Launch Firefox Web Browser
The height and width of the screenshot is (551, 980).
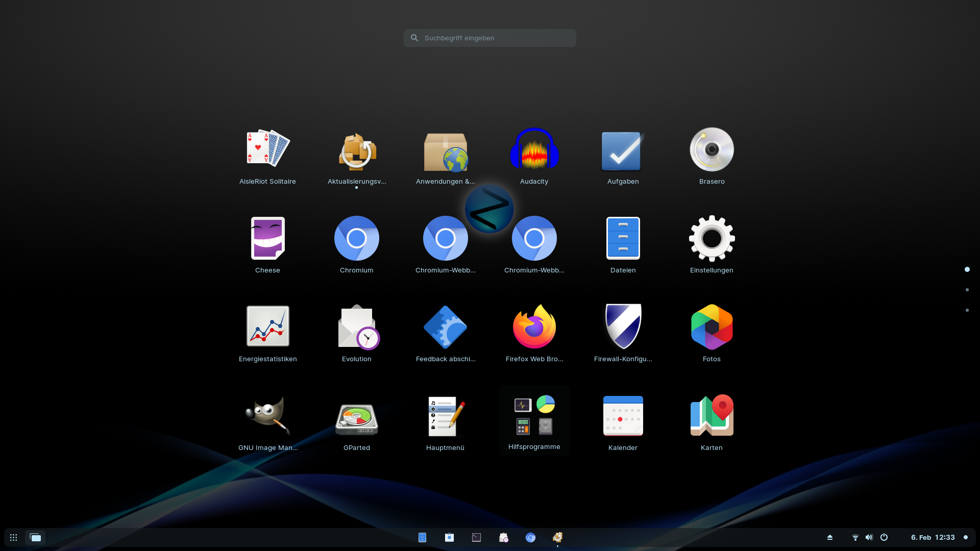pos(534,327)
